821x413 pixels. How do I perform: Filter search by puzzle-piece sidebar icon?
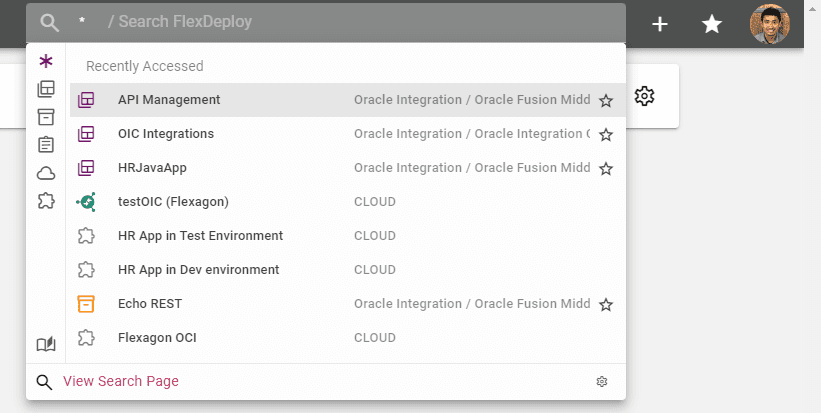pos(46,200)
